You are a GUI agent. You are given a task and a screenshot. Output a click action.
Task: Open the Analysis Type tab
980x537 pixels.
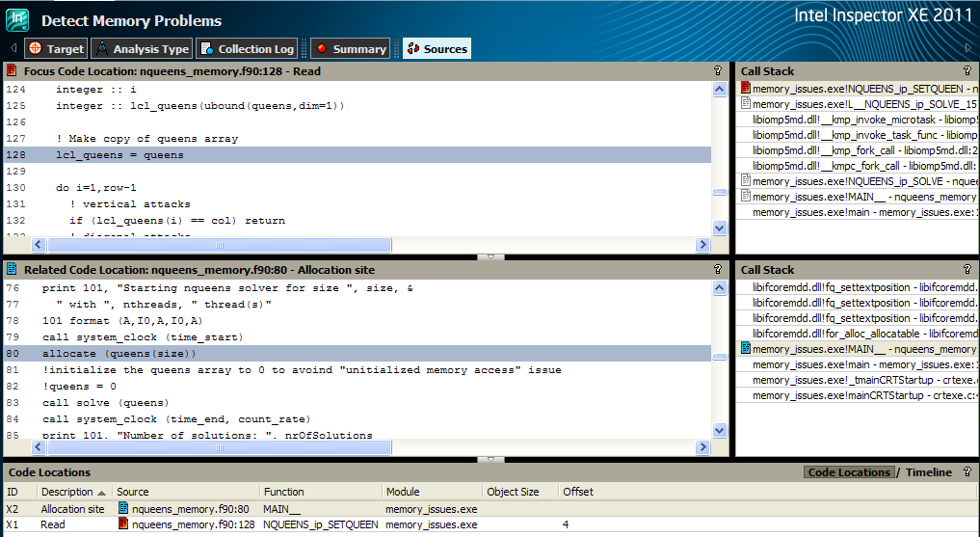pos(142,49)
